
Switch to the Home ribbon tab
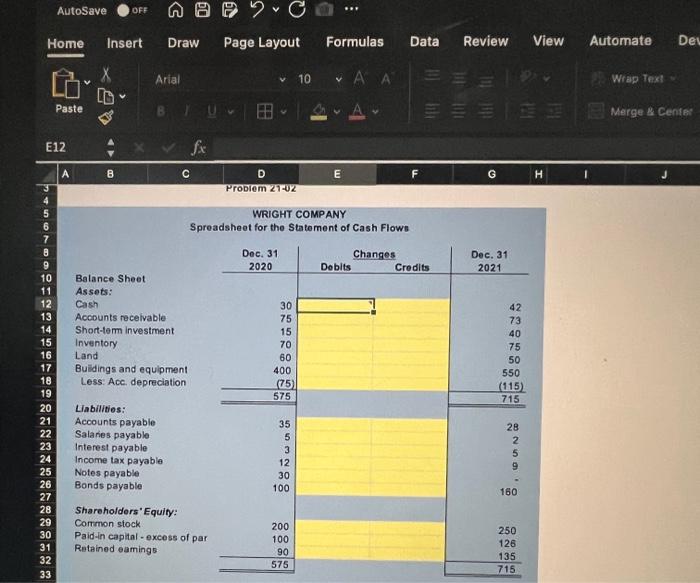[66, 43]
